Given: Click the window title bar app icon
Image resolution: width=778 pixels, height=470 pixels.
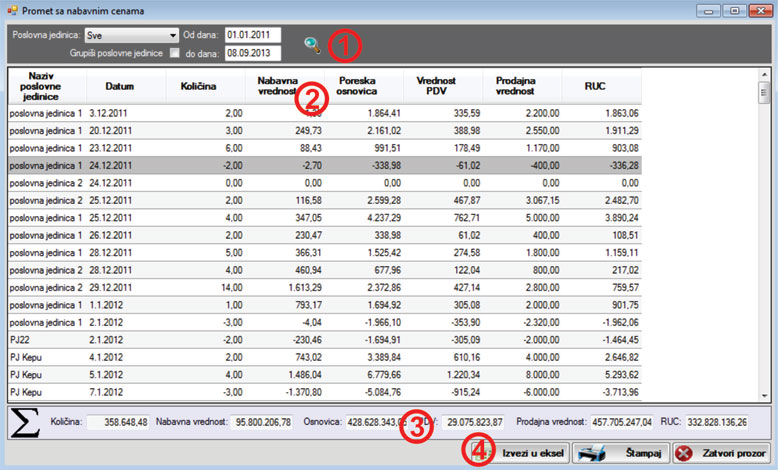Looking at the screenshot, I should [x=12, y=10].
